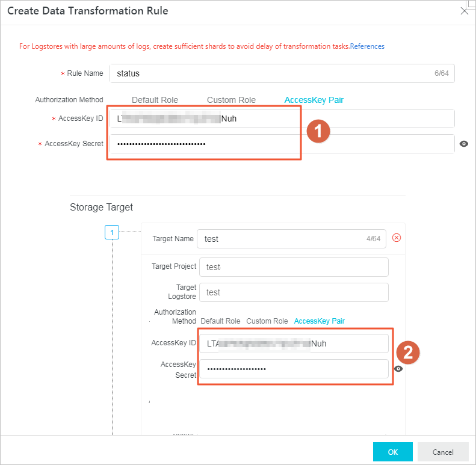The width and height of the screenshot is (476, 465).
Task: Show the storage target AccessKey Secret via the eye icon
Action: (x=398, y=369)
